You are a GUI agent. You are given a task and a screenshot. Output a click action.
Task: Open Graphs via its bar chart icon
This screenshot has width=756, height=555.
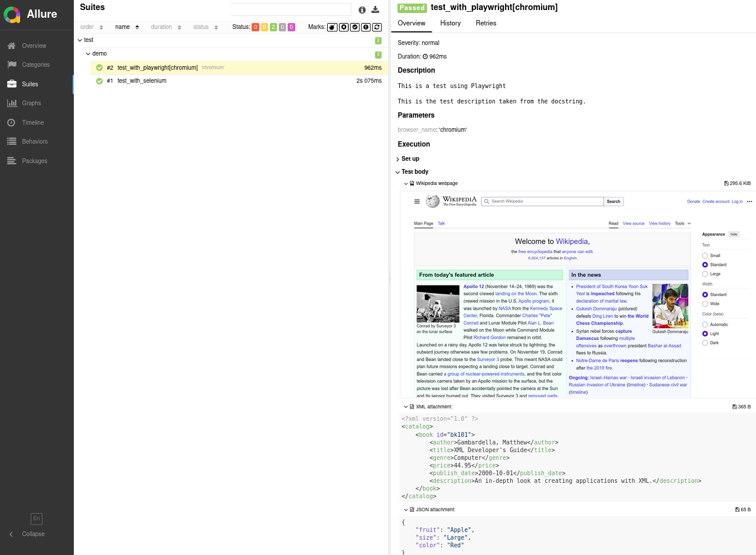[x=12, y=103]
